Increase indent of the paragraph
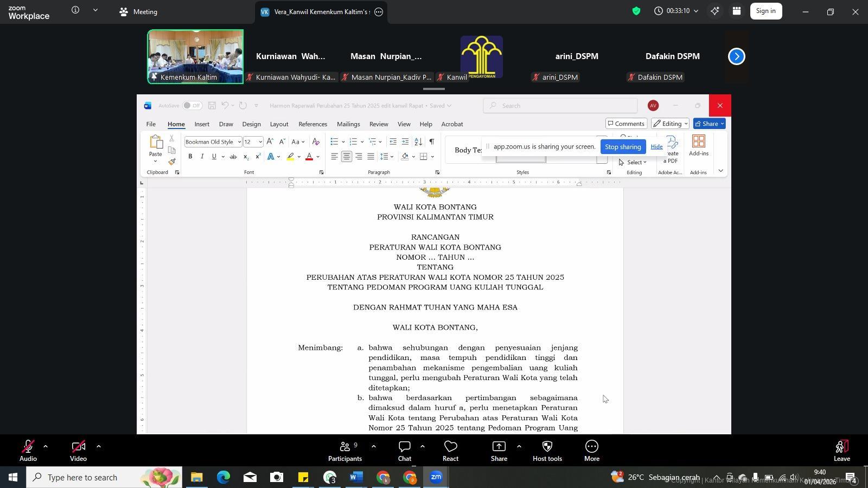The width and height of the screenshot is (868, 488). click(x=405, y=142)
